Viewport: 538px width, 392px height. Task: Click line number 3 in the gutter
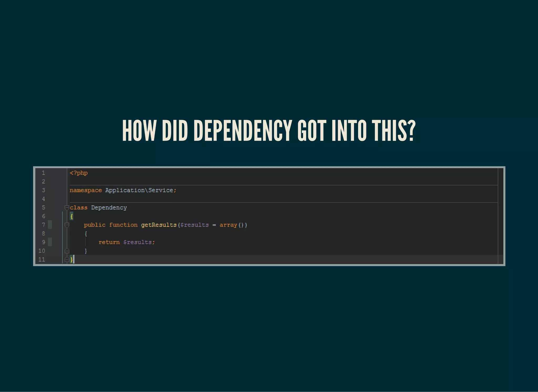pyautogui.click(x=44, y=190)
